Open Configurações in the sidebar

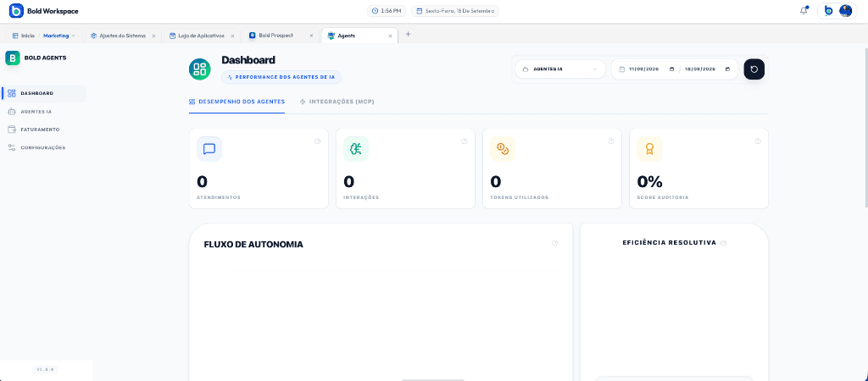tap(44, 147)
